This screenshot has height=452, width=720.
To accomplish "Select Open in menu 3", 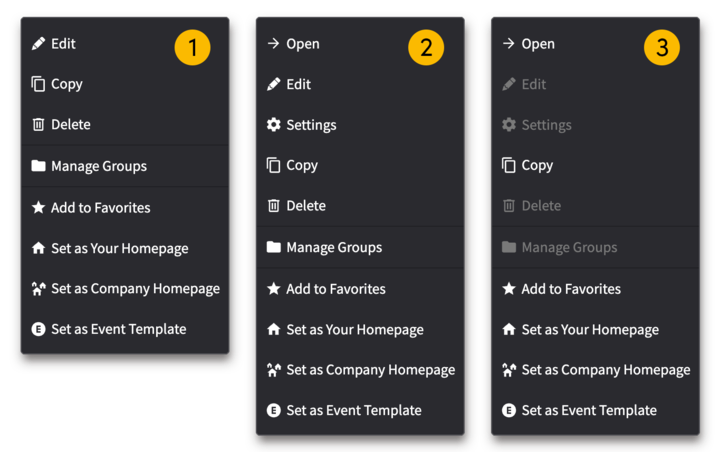I will [x=537, y=44].
